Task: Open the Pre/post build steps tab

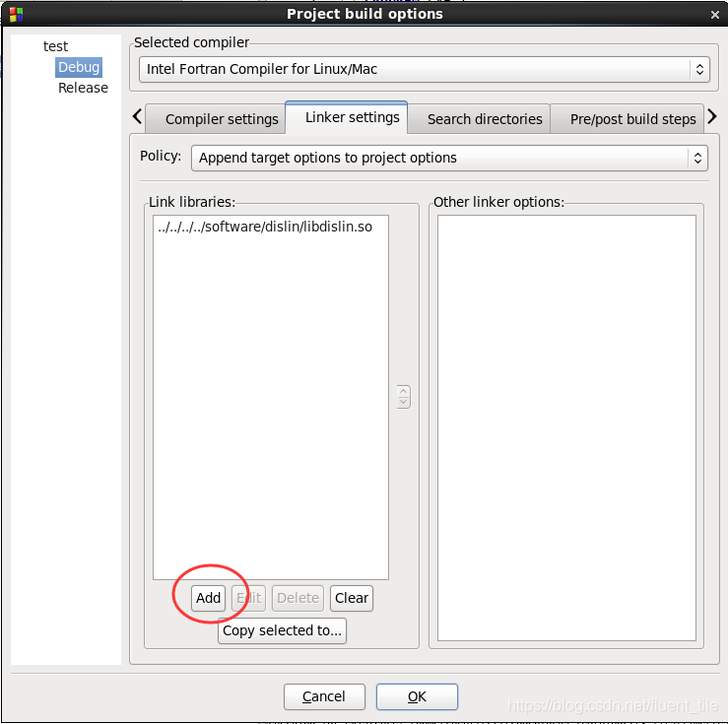Action: coord(628,119)
